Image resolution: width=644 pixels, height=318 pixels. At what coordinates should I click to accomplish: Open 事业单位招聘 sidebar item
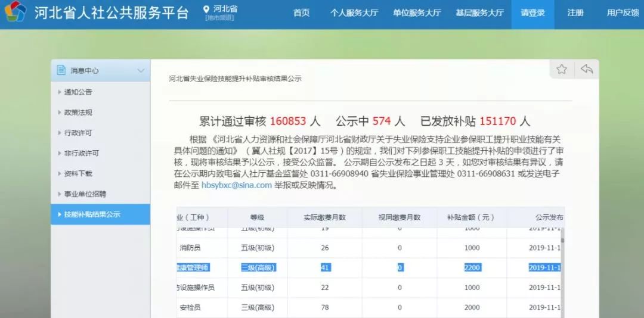85,194
